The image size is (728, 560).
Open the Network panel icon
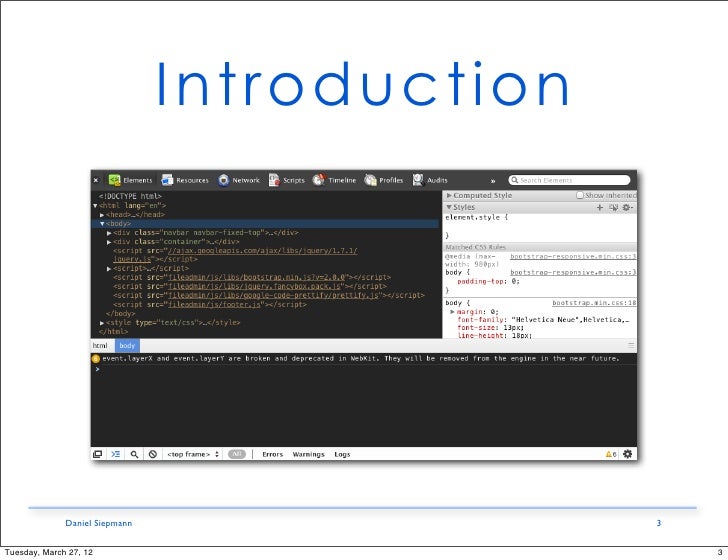tap(224, 180)
